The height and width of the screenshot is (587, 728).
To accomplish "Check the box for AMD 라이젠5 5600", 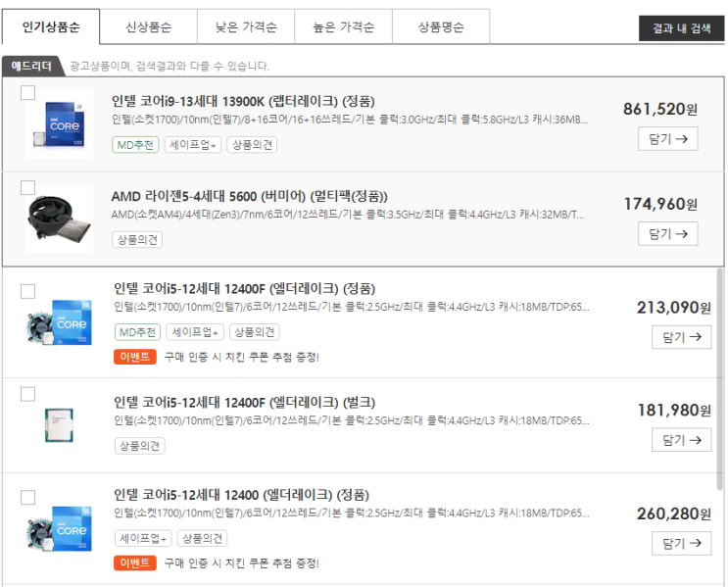I will tap(27, 187).
